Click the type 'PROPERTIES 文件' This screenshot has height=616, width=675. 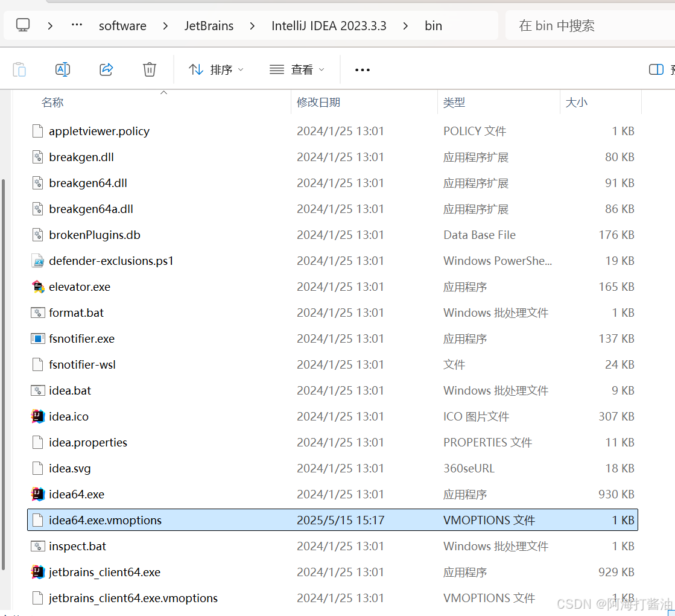pos(488,442)
